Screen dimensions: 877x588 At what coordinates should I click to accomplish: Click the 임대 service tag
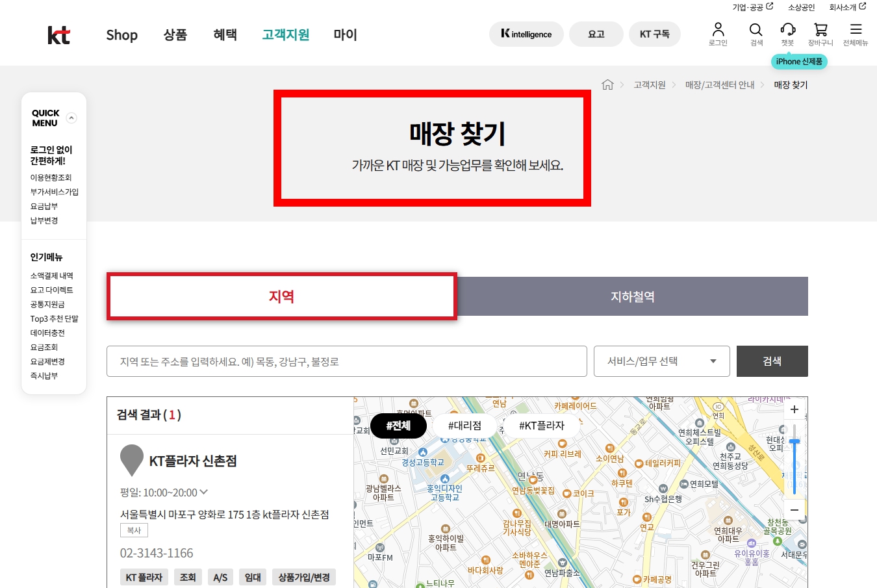tap(253, 577)
